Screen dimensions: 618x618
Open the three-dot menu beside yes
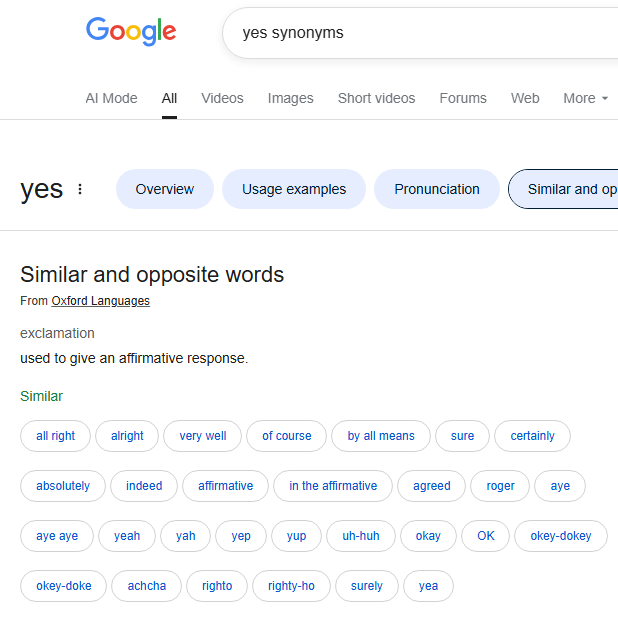point(80,189)
